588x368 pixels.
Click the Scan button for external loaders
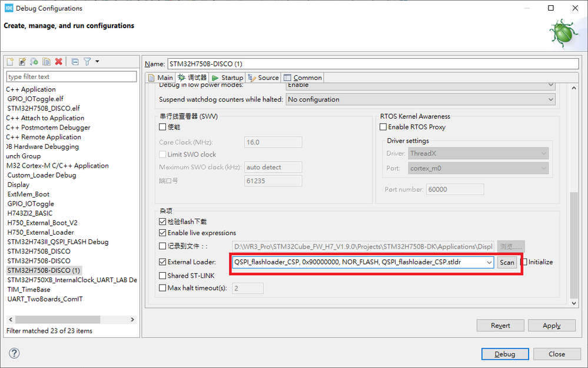coord(507,262)
